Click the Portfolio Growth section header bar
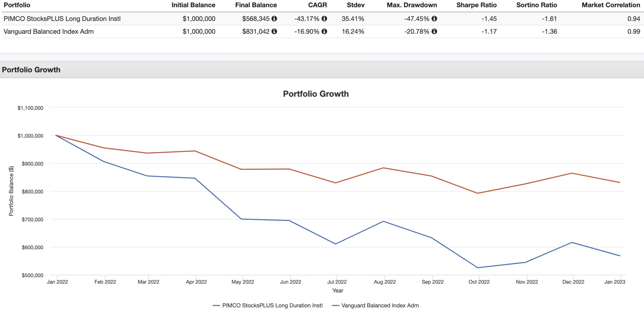Image resolution: width=644 pixels, height=312 pixels. (x=322, y=70)
